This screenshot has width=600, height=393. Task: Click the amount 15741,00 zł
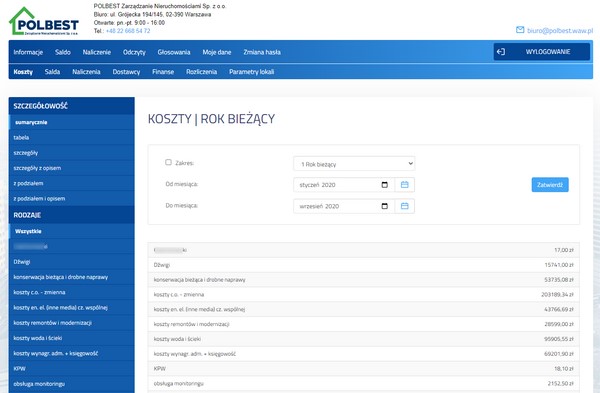559,265
